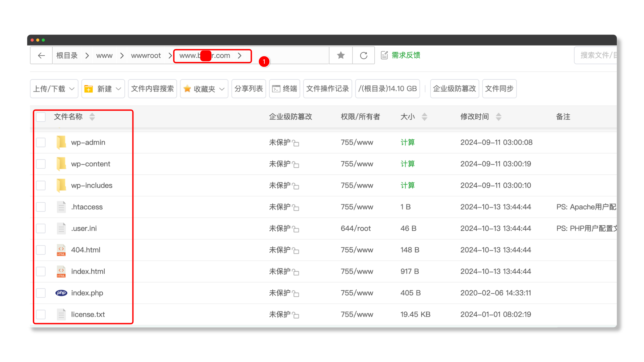
Task: Expand chevron after www breadcrumb
Action: pyautogui.click(x=122, y=56)
